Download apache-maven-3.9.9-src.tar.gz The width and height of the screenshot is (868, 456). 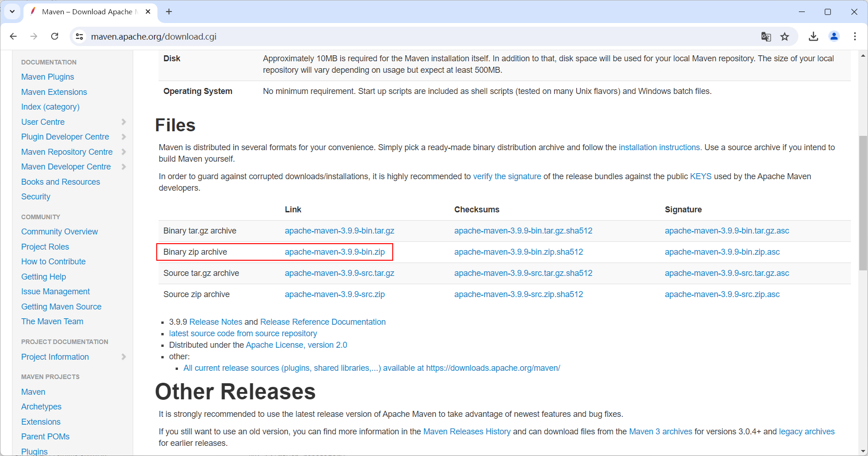(x=339, y=273)
